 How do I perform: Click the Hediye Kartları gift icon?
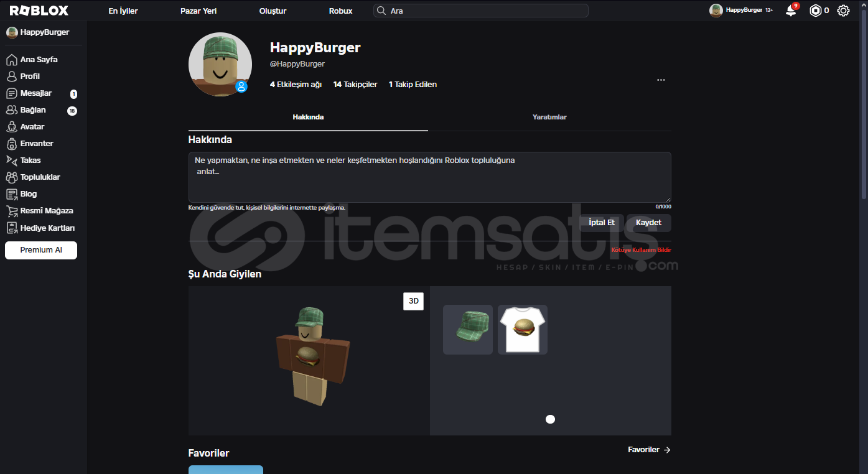(x=11, y=228)
